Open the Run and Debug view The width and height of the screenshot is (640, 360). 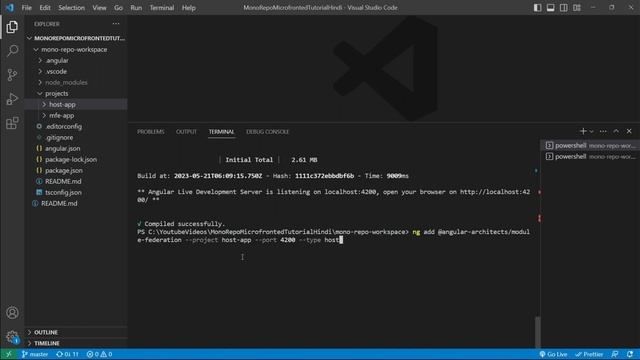click(12, 99)
